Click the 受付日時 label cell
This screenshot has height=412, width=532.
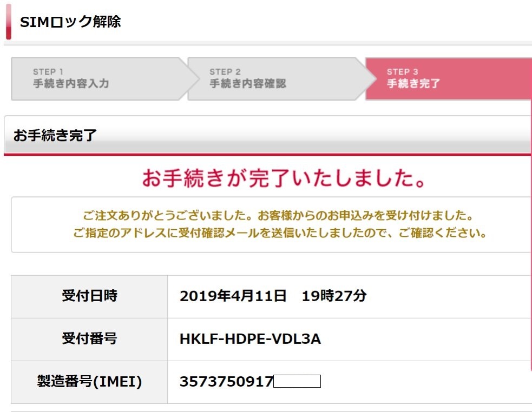89,296
